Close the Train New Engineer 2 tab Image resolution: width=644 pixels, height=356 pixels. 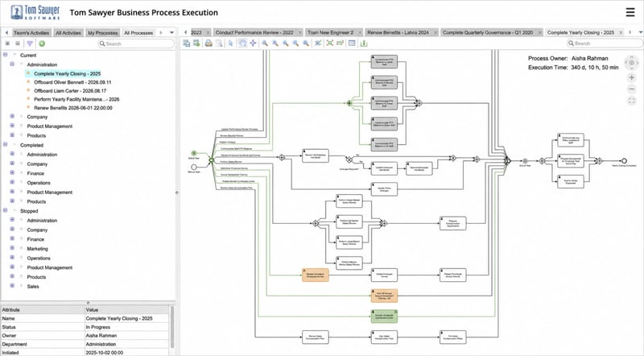[360, 32]
